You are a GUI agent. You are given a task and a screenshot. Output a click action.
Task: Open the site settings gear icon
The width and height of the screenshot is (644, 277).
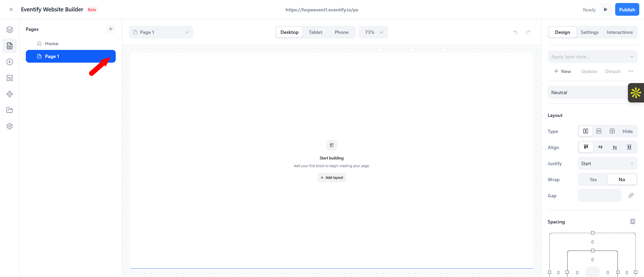pos(10,126)
